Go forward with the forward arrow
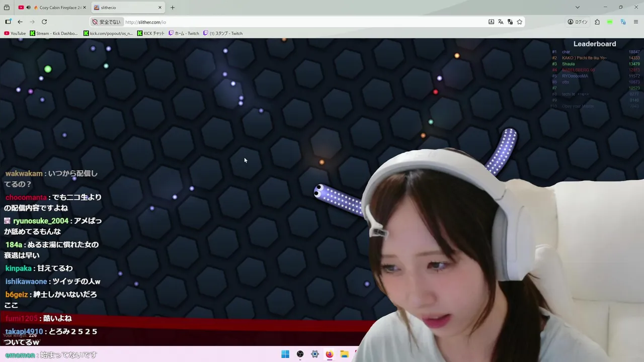Screen dimensions: 644x362 click(x=32, y=22)
